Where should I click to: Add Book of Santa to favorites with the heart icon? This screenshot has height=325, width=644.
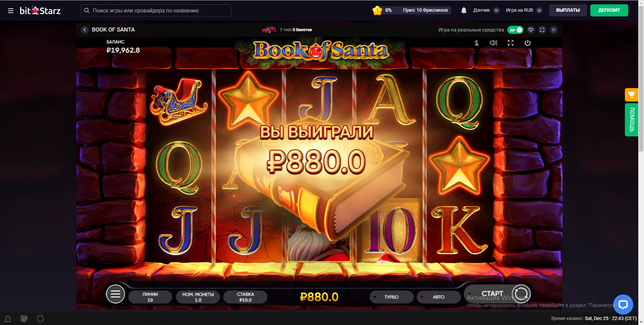(x=531, y=30)
